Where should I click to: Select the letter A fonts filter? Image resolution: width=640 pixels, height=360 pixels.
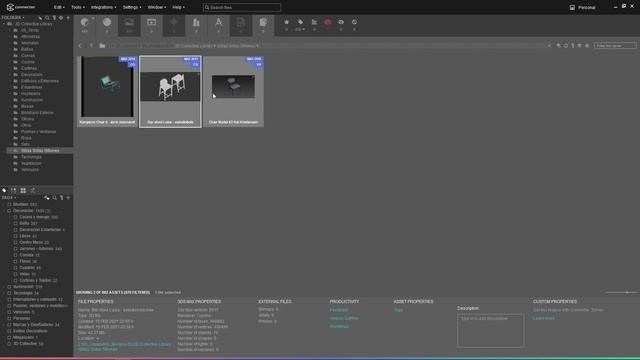tap(218, 22)
